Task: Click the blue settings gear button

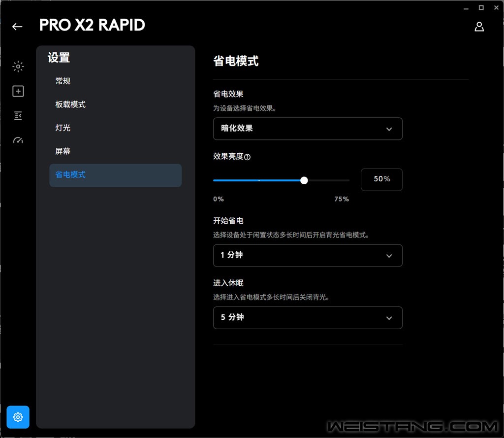Action: point(18,417)
